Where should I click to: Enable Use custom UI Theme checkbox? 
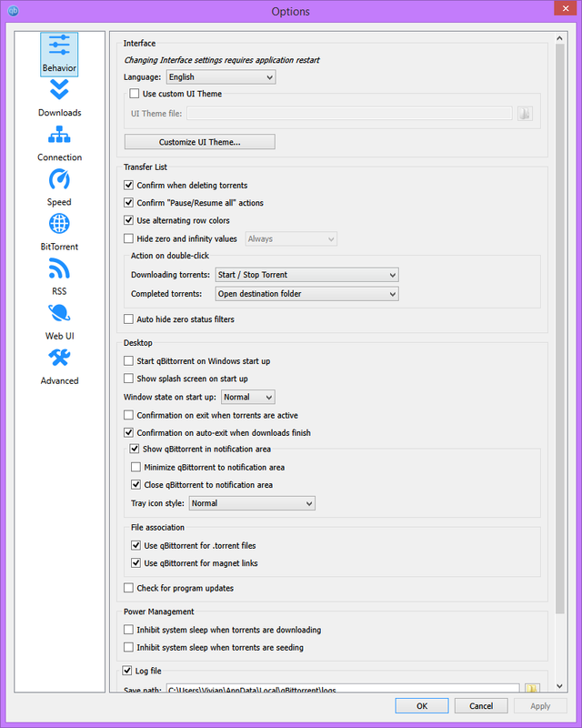pyautogui.click(x=134, y=94)
